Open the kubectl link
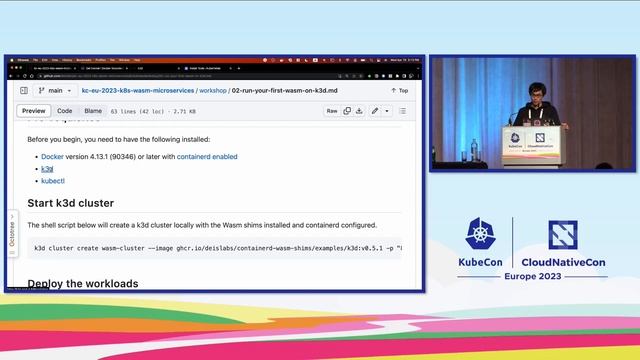Viewport: 640px width, 360px height. click(53, 181)
